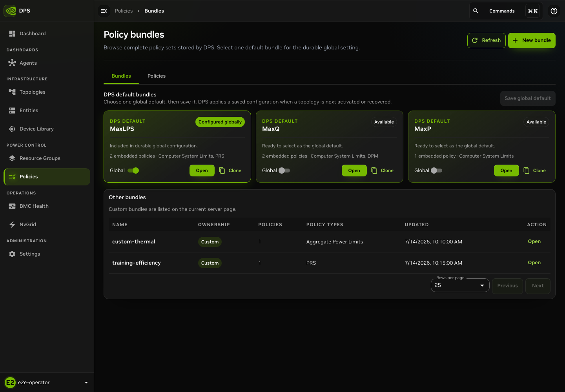Click the MaxP Available badge

[x=536, y=122]
